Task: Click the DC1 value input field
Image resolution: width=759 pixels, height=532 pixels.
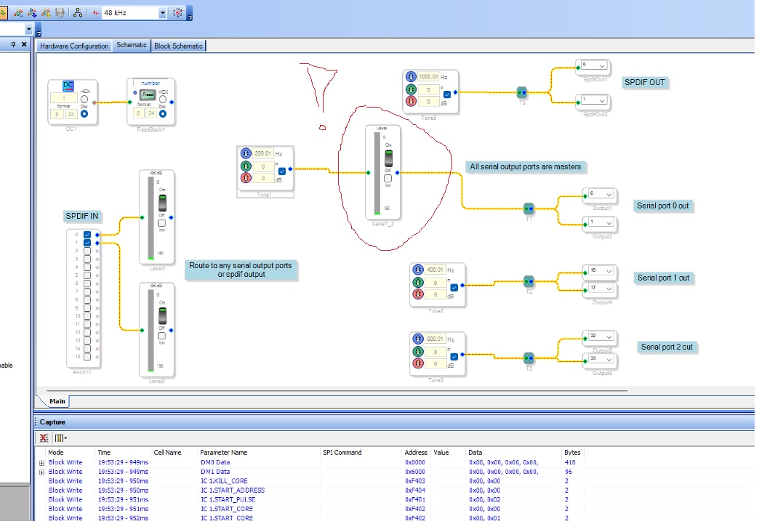Action: click(63, 98)
